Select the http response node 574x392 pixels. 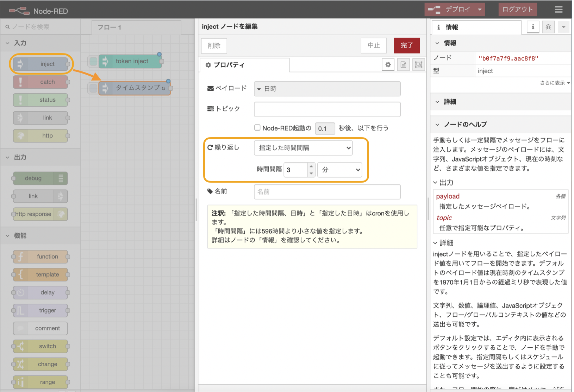click(x=40, y=214)
